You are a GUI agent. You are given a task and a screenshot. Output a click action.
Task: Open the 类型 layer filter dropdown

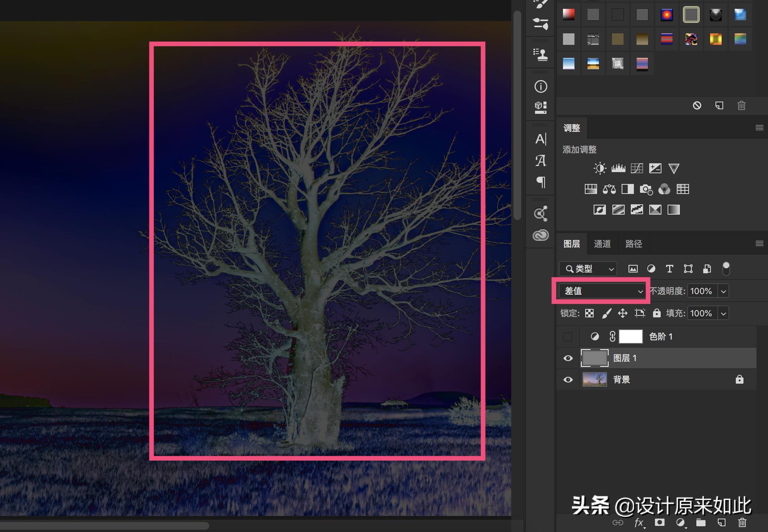pos(588,269)
